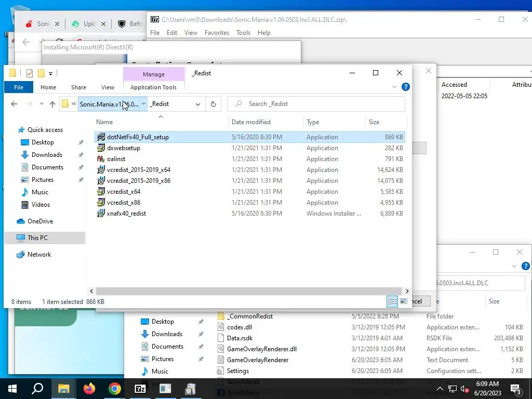The width and height of the screenshot is (532, 399).
Task: Open recent locations dropdown arrow
Action: pos(42,104)
